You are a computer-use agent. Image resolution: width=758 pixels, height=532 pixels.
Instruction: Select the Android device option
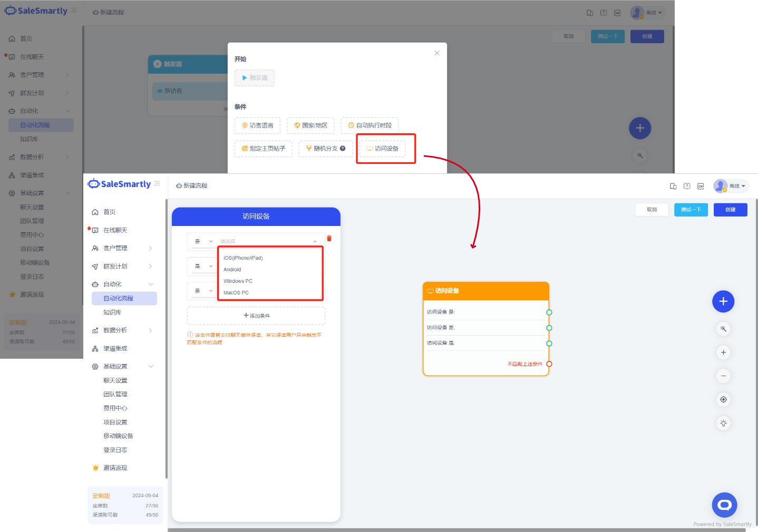tap(232, 270)
